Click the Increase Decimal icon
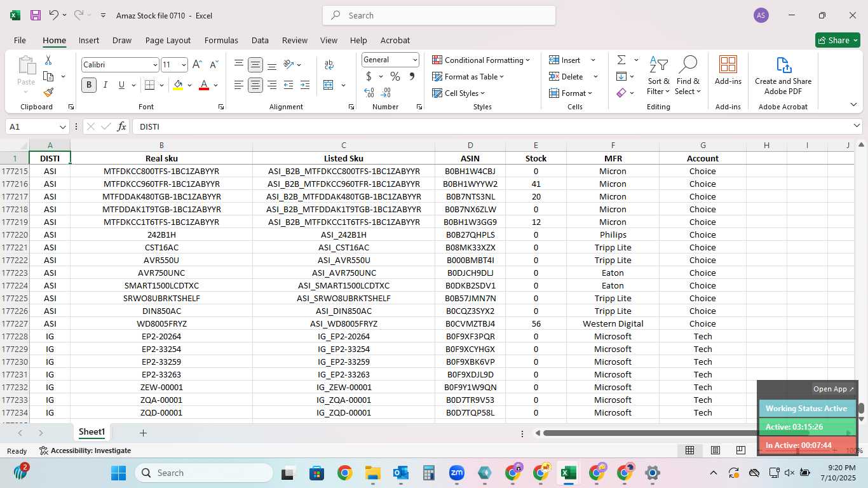This screenshot has height=488, width=868. 369,93
